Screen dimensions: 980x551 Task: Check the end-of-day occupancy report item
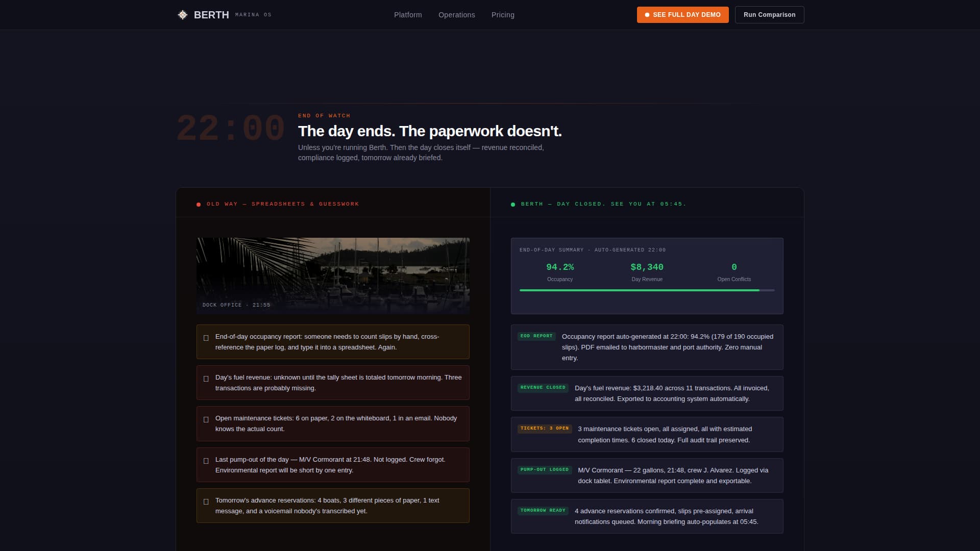206,337
